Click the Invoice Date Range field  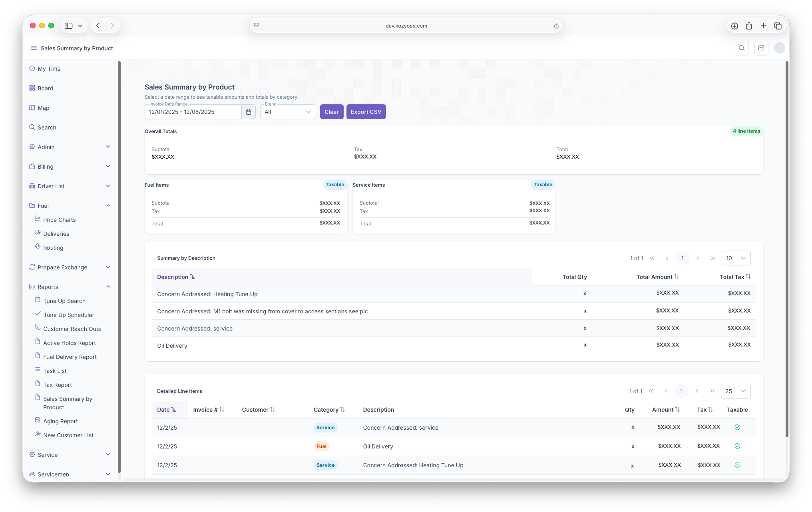193,112
